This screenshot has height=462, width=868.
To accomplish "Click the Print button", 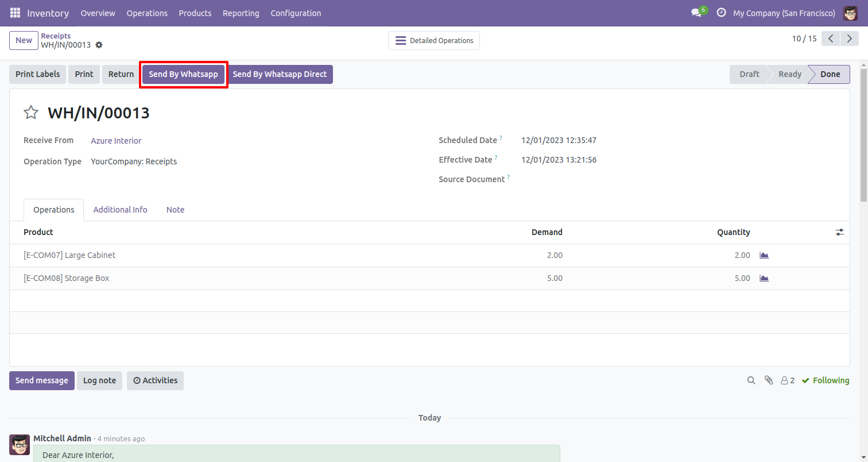I will tap(84, 74).
